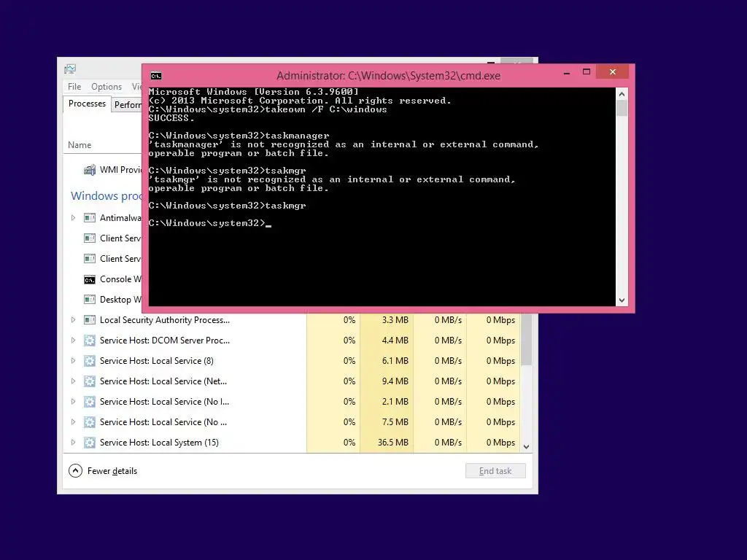
Task: Expand Local Security Authority Process row
Action: tap(73, 320)
